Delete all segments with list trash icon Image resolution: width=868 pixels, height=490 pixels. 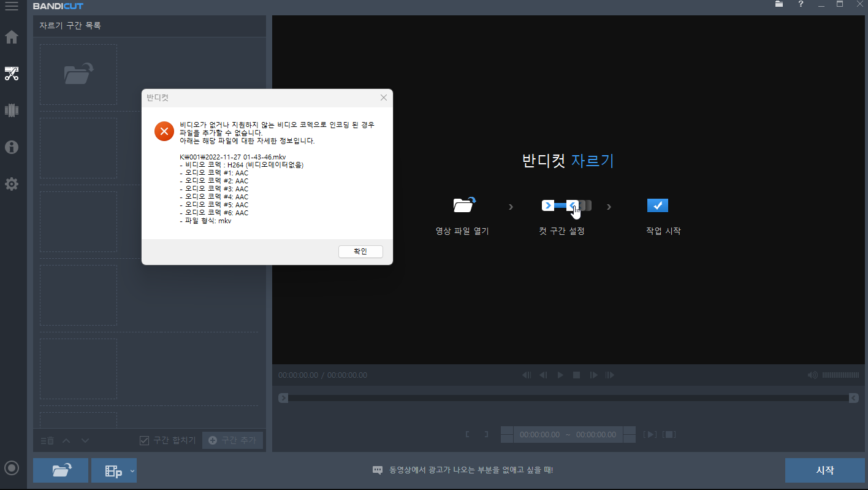coord(47,440)
